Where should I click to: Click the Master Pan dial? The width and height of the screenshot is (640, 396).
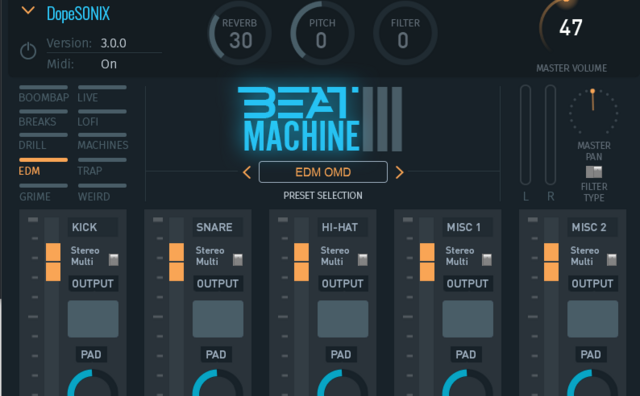(593, 111)
